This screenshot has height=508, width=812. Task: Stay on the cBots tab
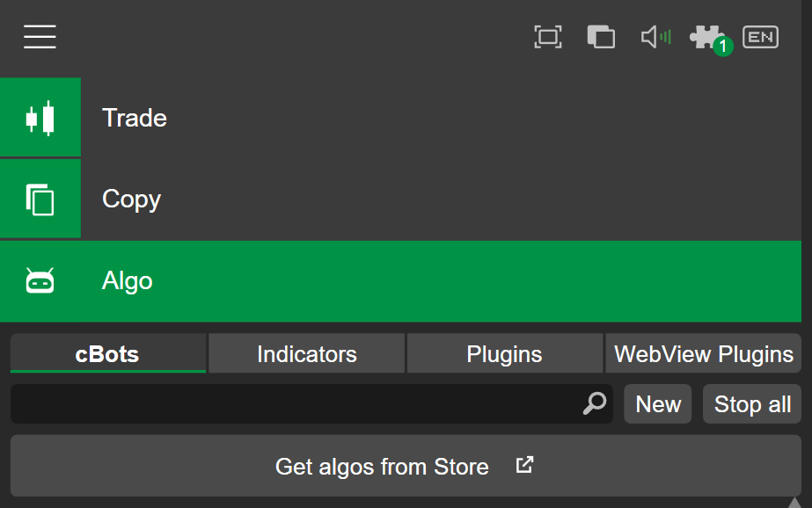(107, 353)
